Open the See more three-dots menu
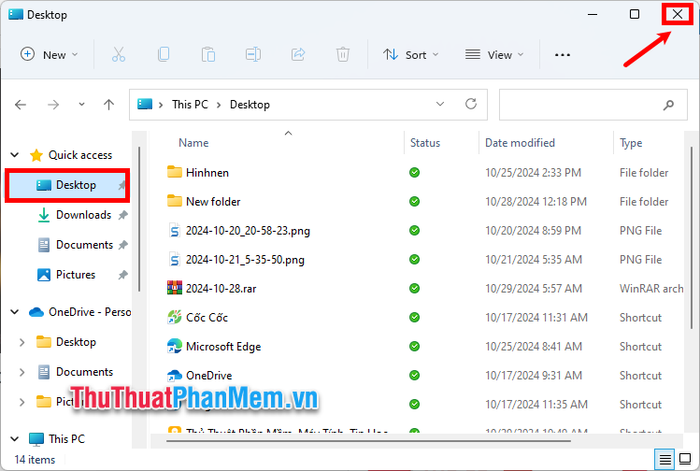The width and height of the screenshot is (700, 471). click(x=562, y=55)
